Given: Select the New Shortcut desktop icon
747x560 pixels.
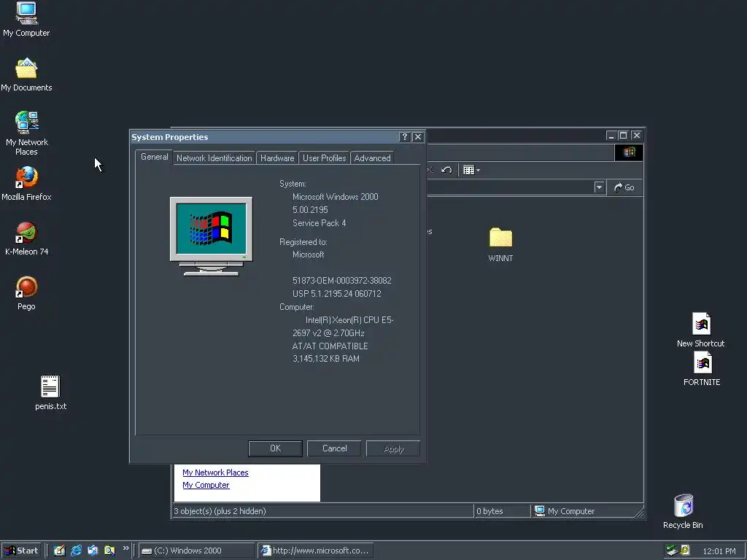Looking at the screenshot, I should [x=701, y=330].
